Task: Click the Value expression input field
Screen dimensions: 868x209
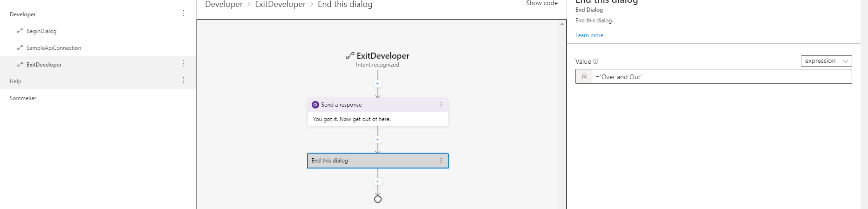Action: (x=721, y=76)
